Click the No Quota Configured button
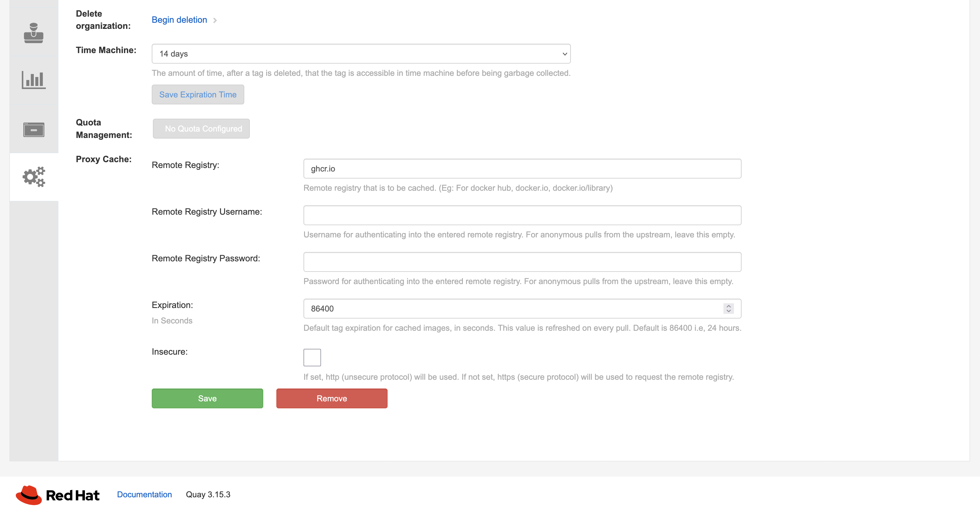 201,129
